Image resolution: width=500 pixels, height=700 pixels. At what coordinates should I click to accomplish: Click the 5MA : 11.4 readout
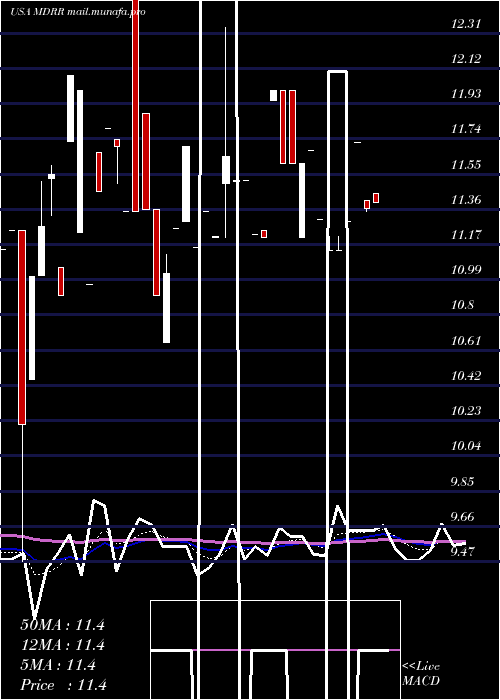click(x=58, y=665)
